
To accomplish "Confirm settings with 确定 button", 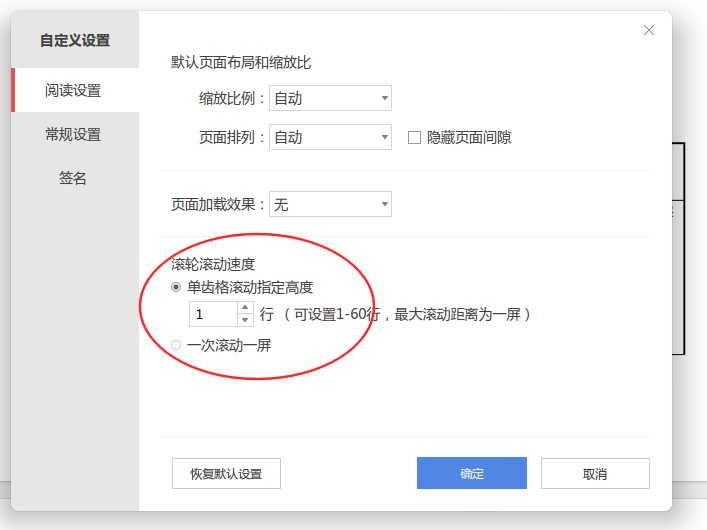I will click(472, 473).
